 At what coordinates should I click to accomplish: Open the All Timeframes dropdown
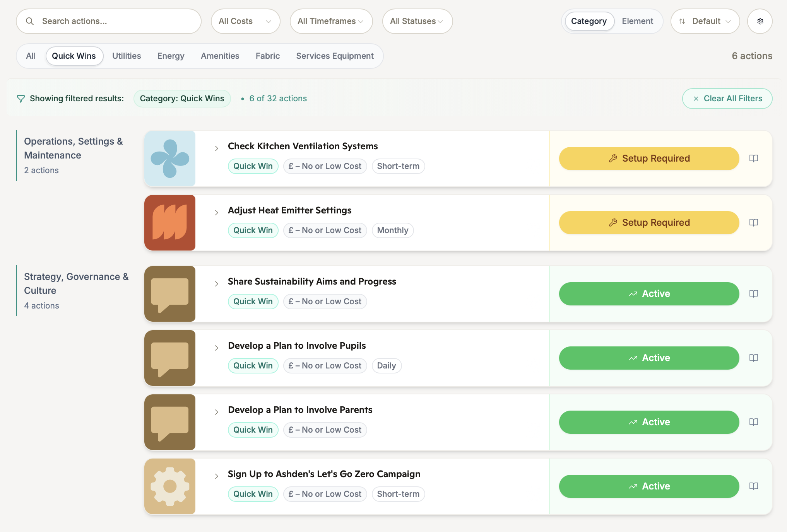point(331,21)
